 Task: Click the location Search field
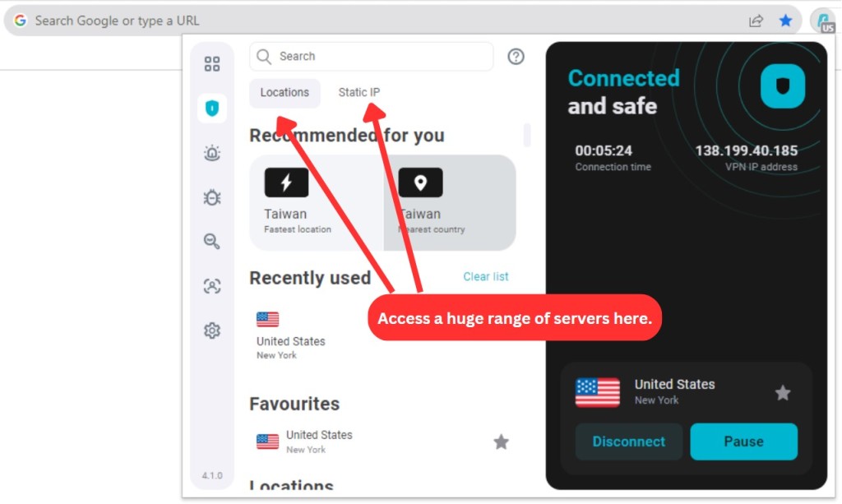pyautogui.click(x=371, y=57)
